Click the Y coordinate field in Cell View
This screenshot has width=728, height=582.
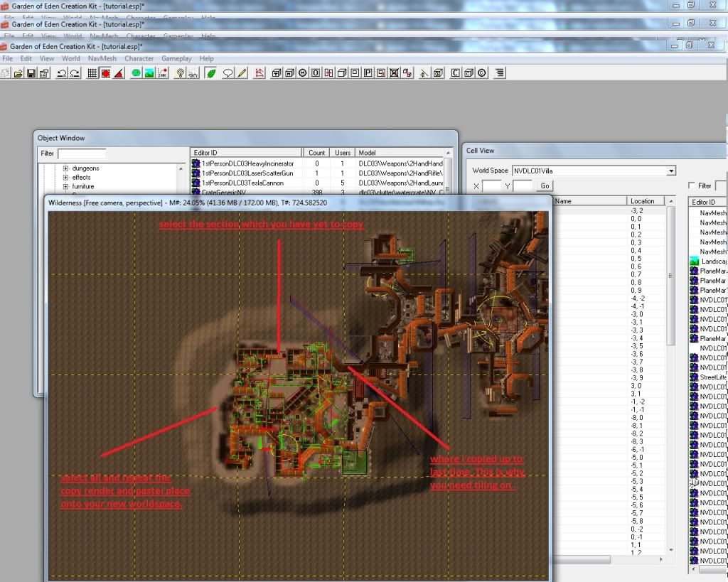pyautogui.click(x=523, y=185)
